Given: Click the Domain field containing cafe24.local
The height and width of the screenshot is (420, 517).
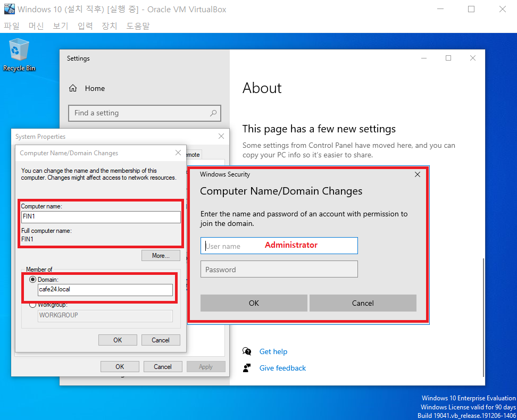Looking at the screenshot, I should pos(105,289).
